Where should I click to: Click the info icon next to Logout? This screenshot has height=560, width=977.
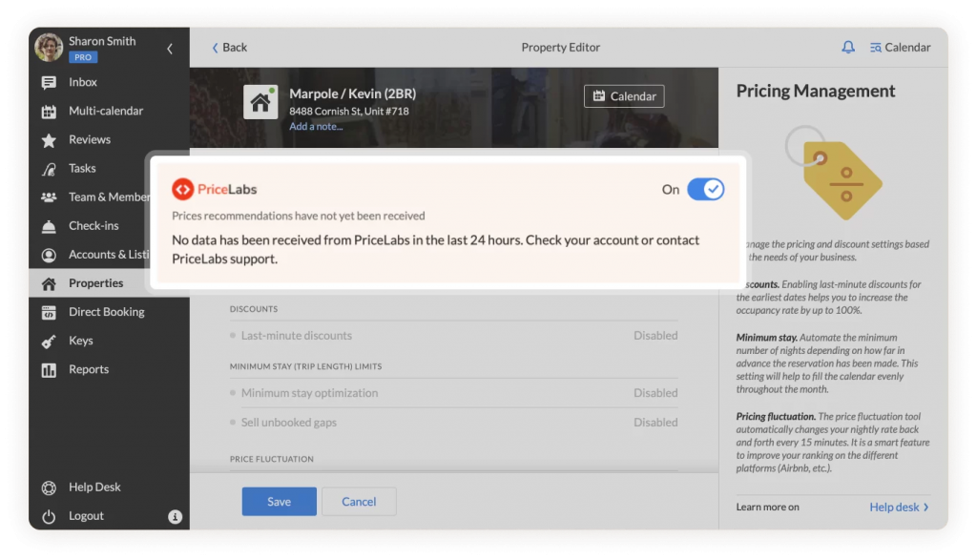click(x=176, y=516)
